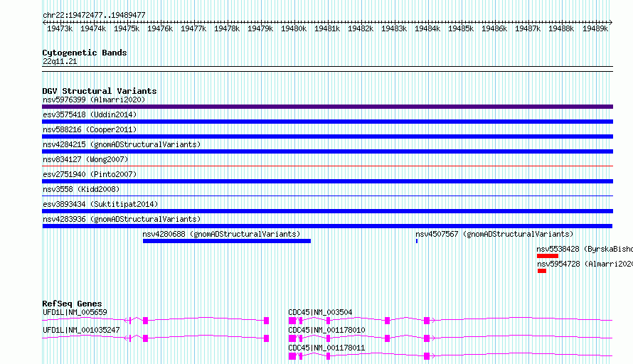Image resolution: width=633 pixels, height=364 pixels.
Task: Click the dark purple nsv5976399 Almarri2020 bar
Action: point(327,107)
